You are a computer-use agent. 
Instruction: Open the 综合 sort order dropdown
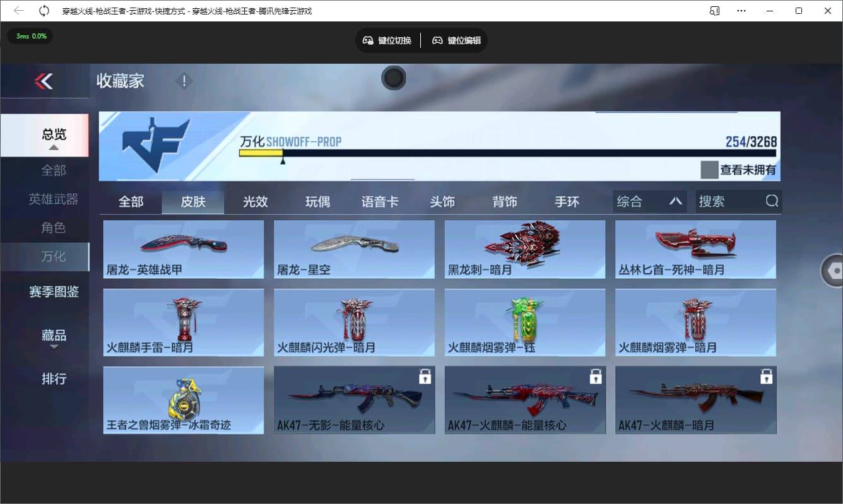point(649,201)
